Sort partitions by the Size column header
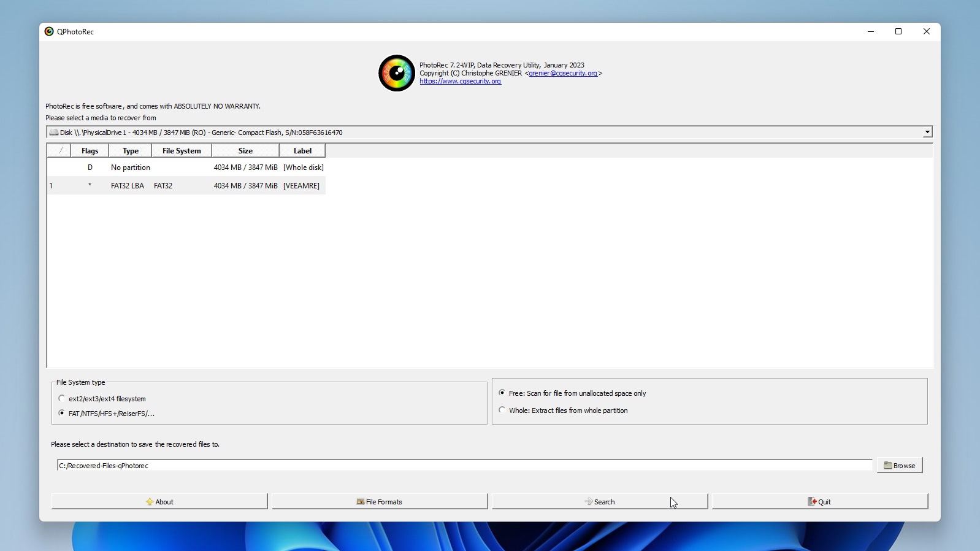The height and width of the screenshot is (551, 980). 245,151
